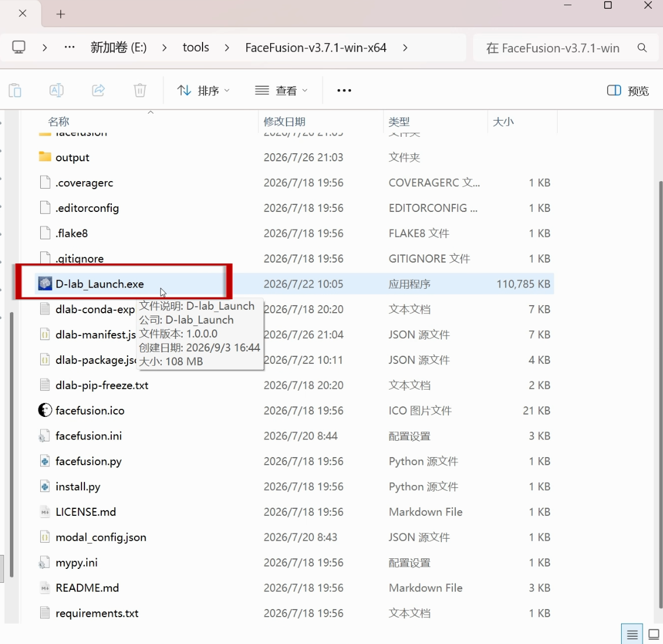Click the FaceFusion-v3.7.1-win-x64 breadcrumb
Viewport: 663px width, 644px height.
click(316, 47)
